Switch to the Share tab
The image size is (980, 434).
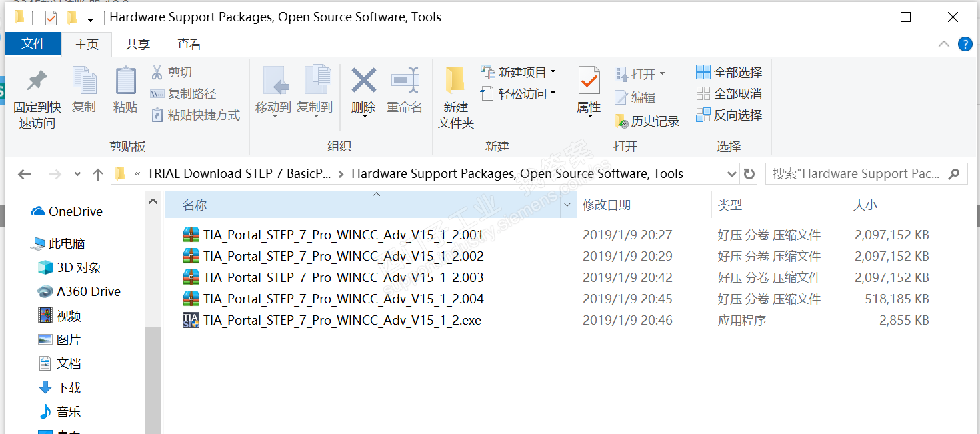[138, 44]
